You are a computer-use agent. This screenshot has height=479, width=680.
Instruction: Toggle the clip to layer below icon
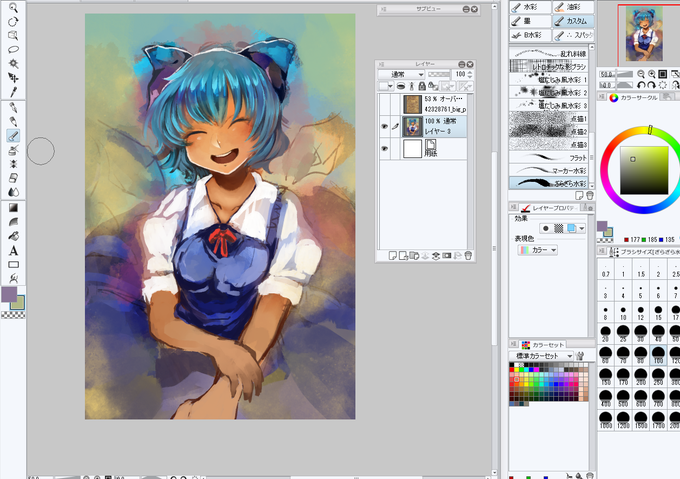point(401,86)
